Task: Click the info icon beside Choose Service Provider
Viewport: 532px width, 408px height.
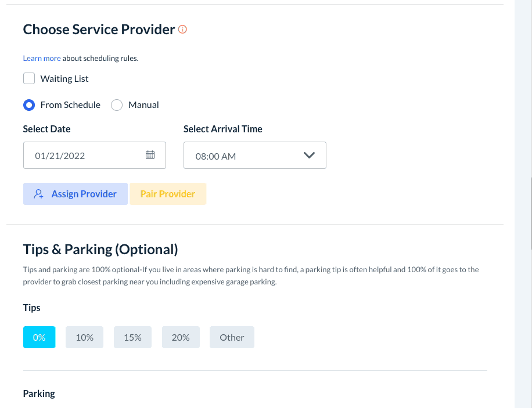Action: click(x=182, y=29)
